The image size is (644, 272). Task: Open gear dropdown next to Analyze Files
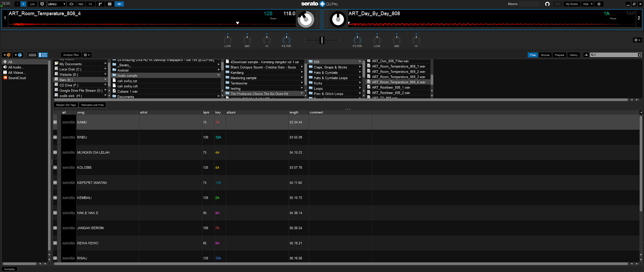87,55
